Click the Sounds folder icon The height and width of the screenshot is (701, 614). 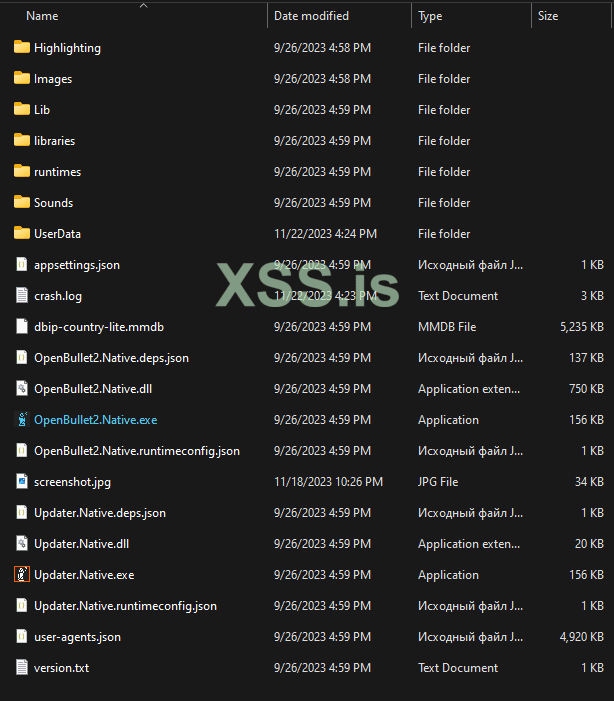(x=21, y=202)
